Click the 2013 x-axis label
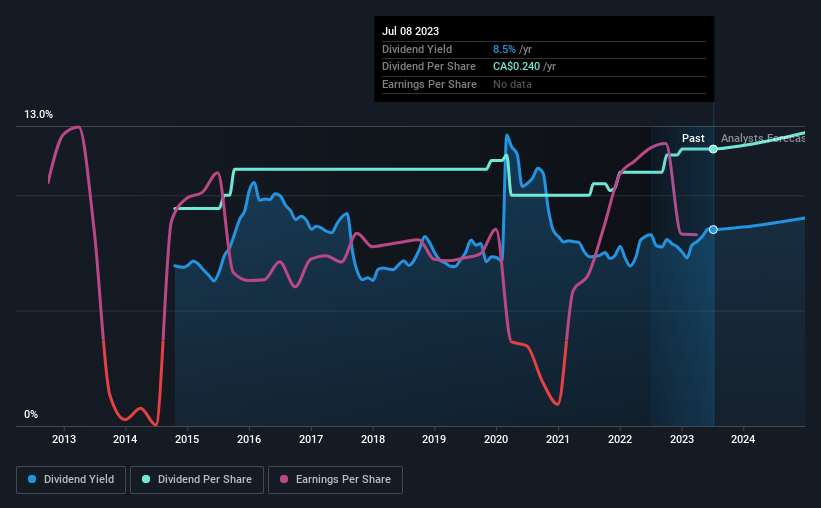Screen dimensions: 821x508 [x=64, y=439]
